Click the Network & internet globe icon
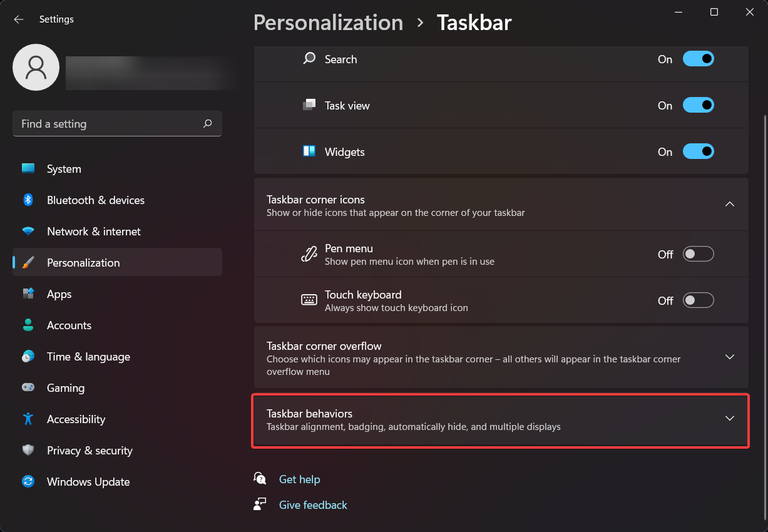The width and height of the screenshot is (768, 532). coord(28,231)
